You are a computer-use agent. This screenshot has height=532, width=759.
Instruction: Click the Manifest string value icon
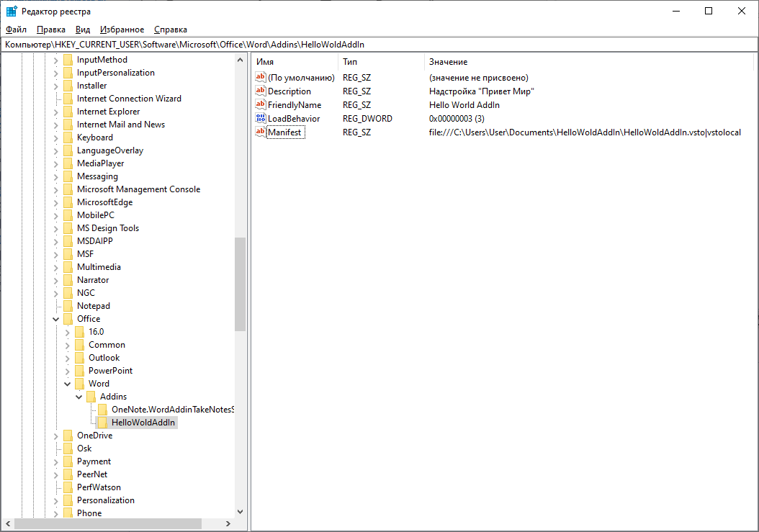261,132
